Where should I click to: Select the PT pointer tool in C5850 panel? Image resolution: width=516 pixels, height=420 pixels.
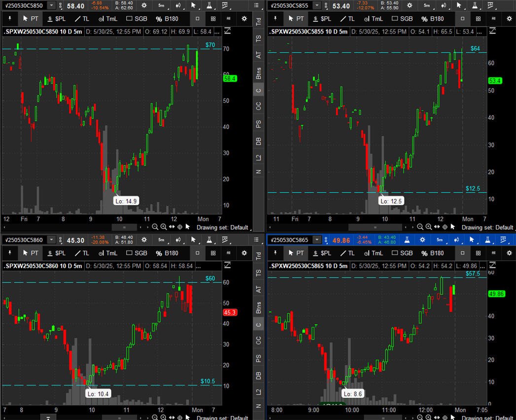tap(31, 19)
